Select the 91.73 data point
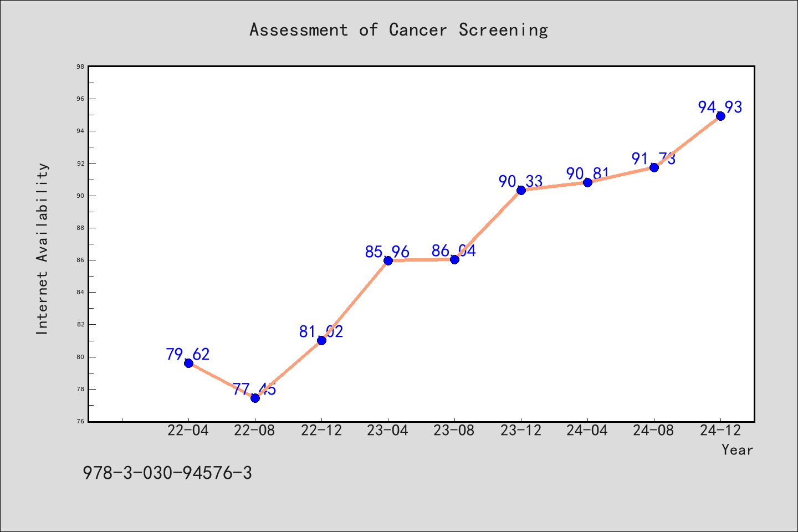The image size is (798, 532). (654, 167)
